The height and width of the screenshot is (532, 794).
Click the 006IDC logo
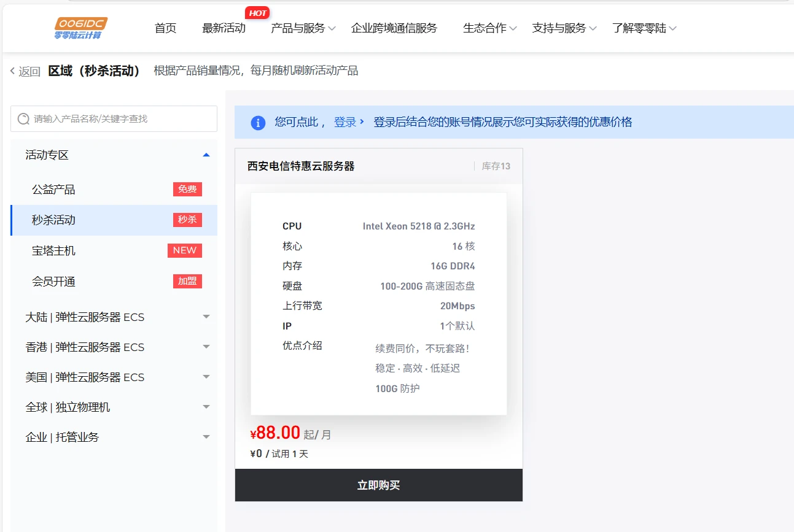click(x=80, y=28)
